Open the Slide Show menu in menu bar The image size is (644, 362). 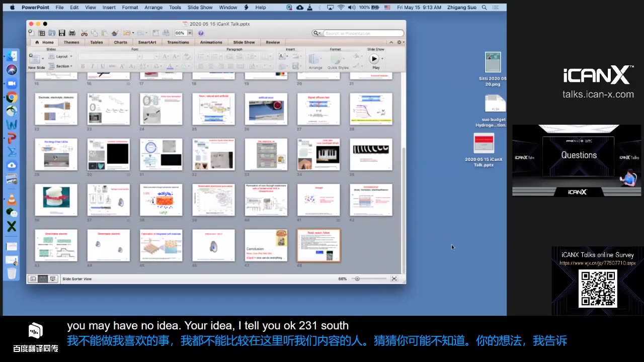point(200,8)
